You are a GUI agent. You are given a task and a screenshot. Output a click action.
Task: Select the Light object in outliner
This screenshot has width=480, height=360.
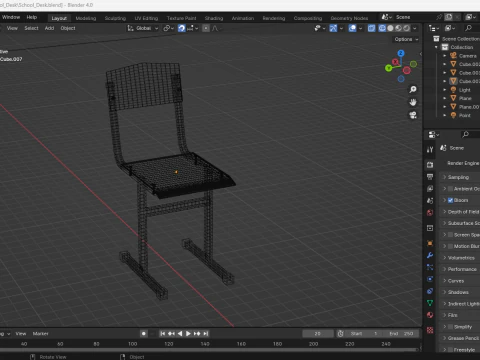coord(464,90)
